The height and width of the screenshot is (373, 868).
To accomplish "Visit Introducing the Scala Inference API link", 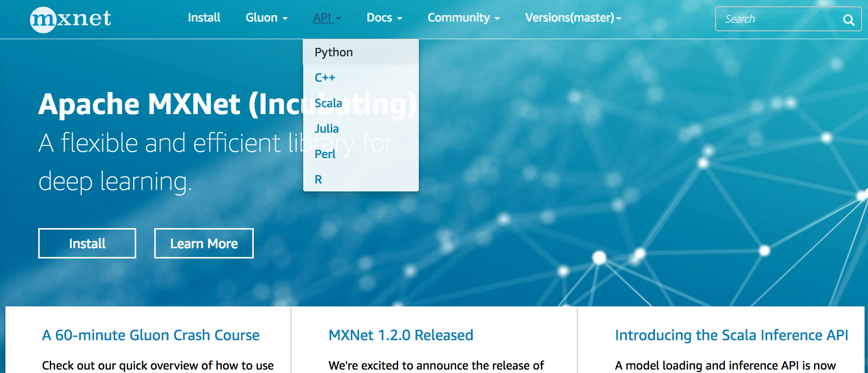I will tap(731, 335).
